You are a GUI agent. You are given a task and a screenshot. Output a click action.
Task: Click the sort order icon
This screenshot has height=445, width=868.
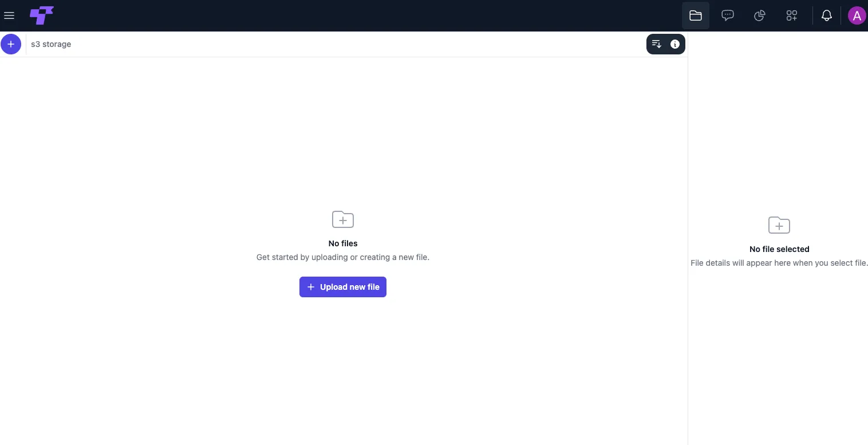point(657,44)
